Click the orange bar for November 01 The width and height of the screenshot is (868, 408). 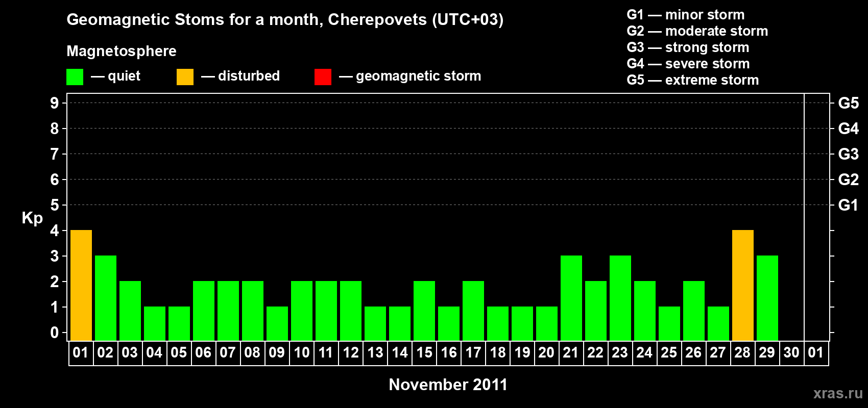pos(81,286)
